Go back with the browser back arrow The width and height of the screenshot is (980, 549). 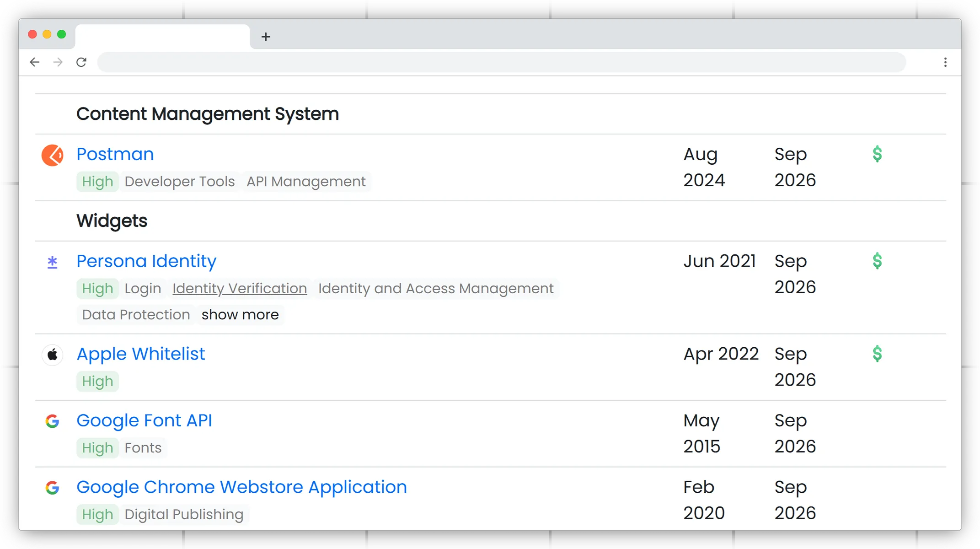pos(35,62)
